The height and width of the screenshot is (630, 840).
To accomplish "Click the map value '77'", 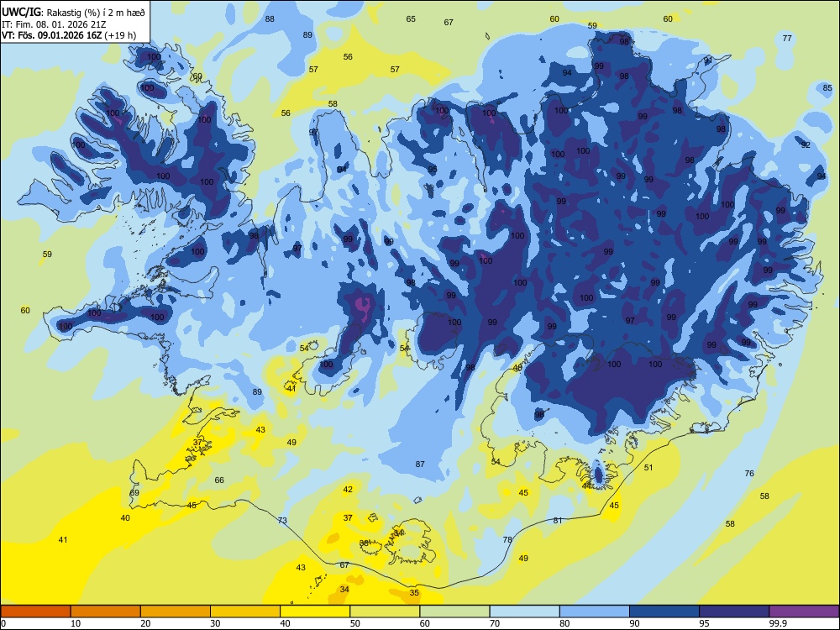I will pyautogui.click(x=787, y=38).
